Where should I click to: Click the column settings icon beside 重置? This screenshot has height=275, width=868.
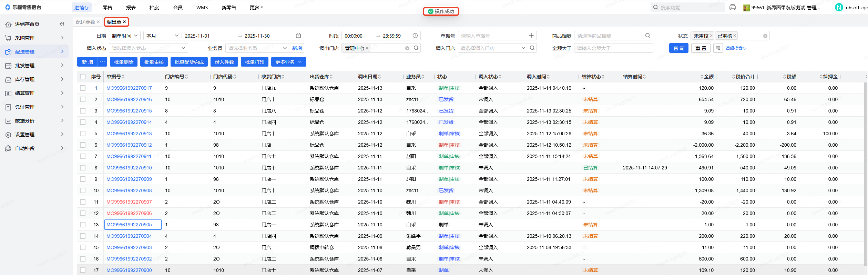(718, 48)
